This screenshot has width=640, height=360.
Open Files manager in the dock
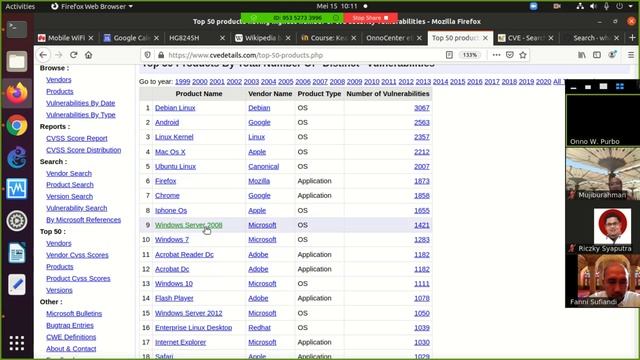point(17,61)
